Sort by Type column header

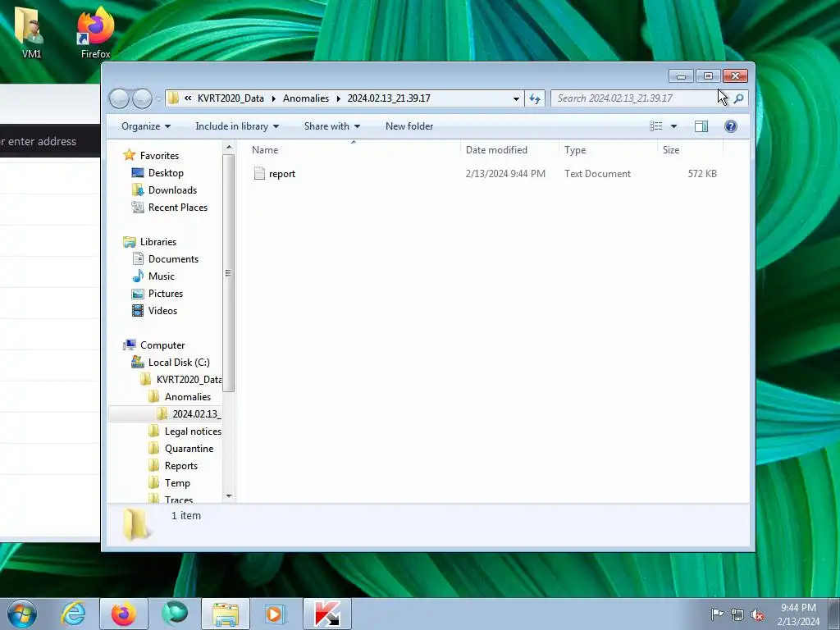tap(608, 150)
